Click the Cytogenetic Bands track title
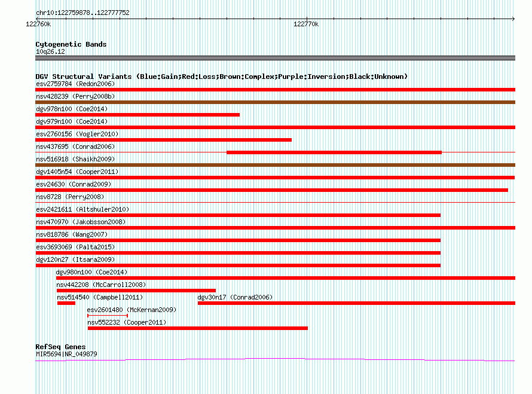Image resolution: width=532 pixels, height=394 pixels. (71, 44)
